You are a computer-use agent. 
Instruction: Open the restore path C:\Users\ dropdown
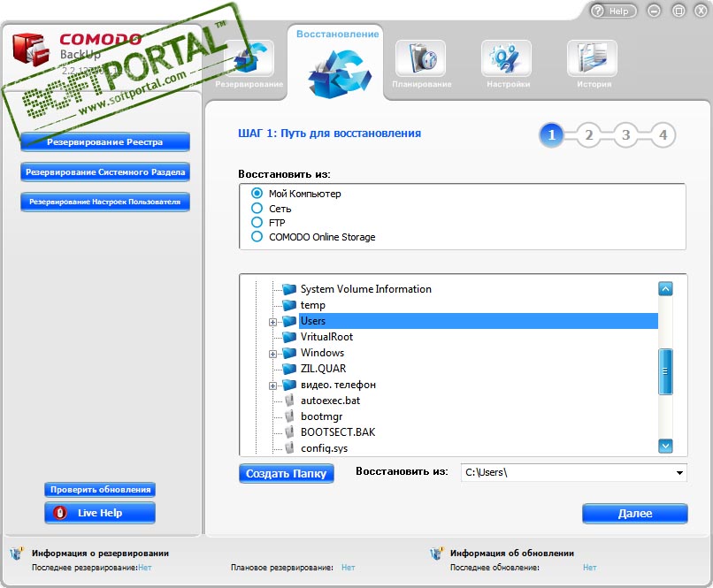click(679, 472)
